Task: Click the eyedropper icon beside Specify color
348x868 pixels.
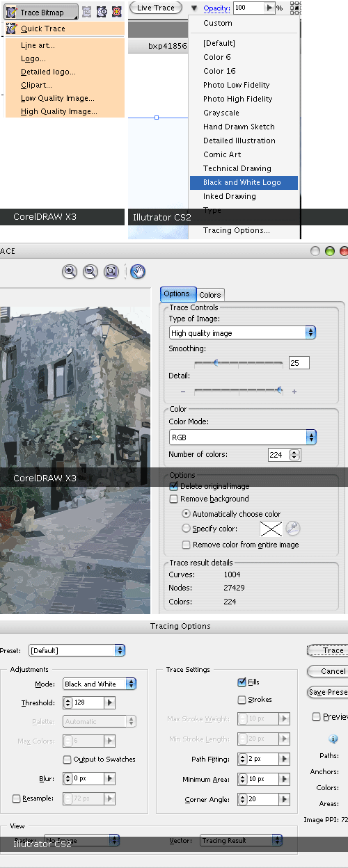Action: (x=293, y=529)
